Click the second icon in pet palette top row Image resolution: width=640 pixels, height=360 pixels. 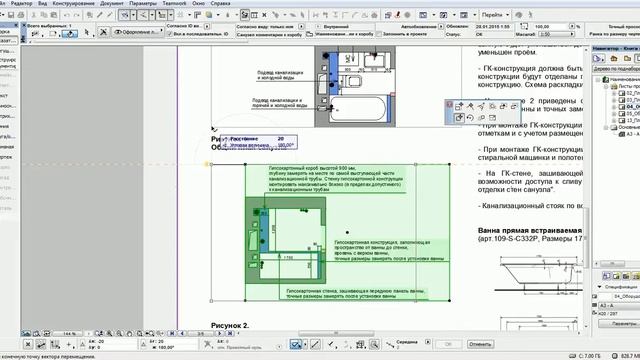[470, 107]
